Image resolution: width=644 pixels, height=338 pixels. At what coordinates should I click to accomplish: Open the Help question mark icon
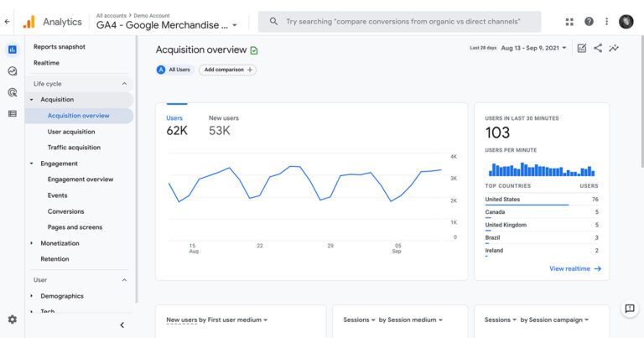pos(589,21)
